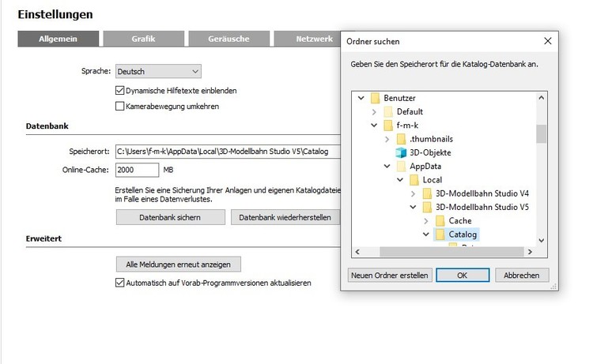Collapse the 3D-Modellbahn Studio V5 tree node
The width and height of the screenshot is (593, 364).
(x=414, y=208)
